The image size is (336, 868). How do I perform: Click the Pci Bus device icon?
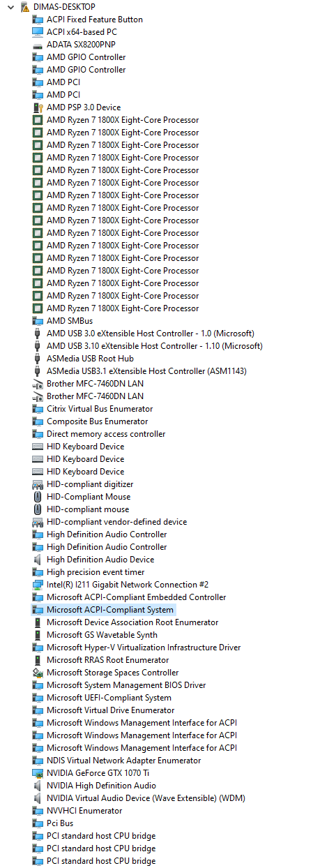click(x=38, y=823)
